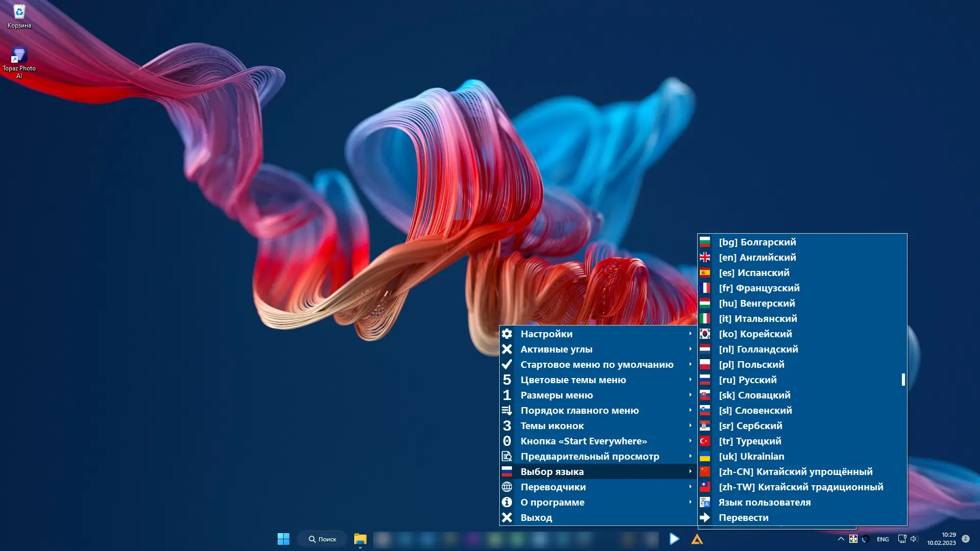Viewport: 980px width, 551px height.
Task: Click the taskbar Поиск search box
Action: (x=323, y=539)
